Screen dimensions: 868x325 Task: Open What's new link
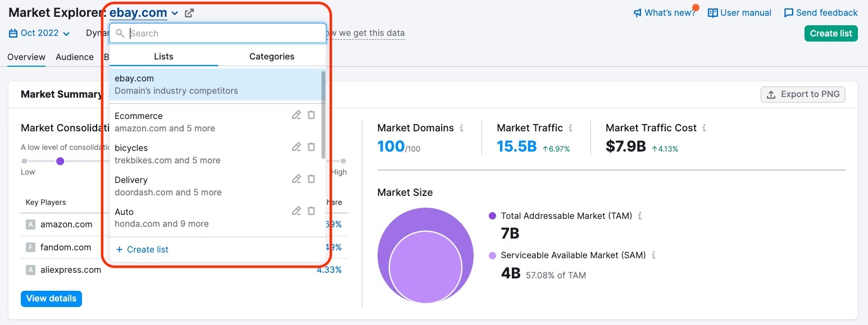click(x=665, y=13)
